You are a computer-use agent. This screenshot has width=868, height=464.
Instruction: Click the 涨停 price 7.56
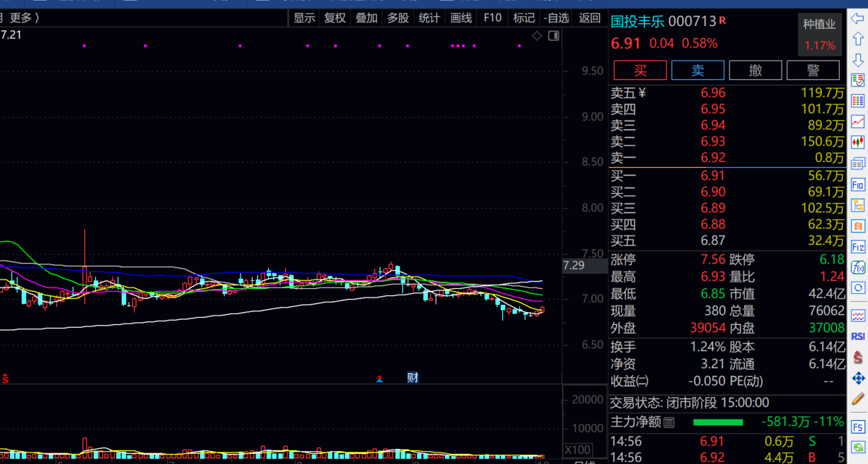point(713,260)
